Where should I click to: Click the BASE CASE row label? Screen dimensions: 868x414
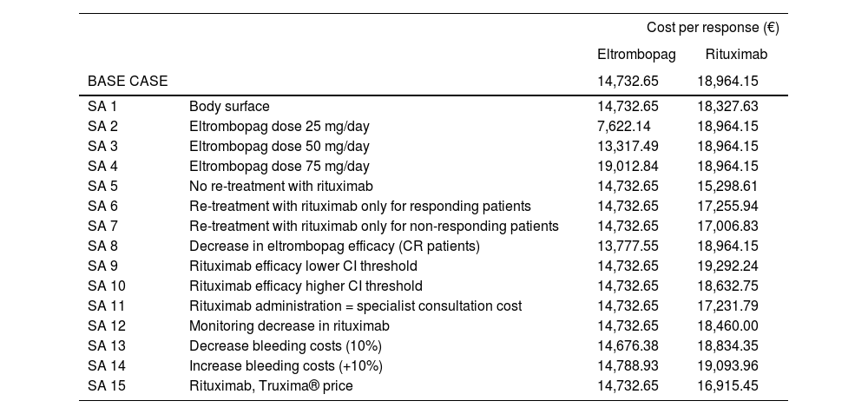128,81
